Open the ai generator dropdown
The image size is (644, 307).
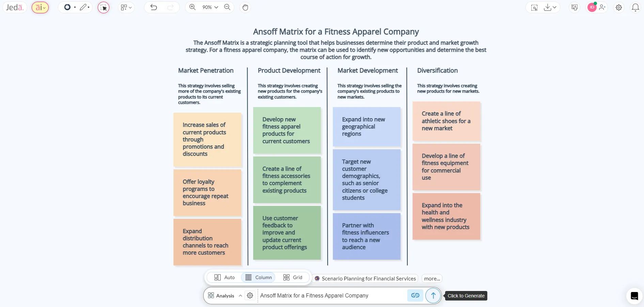click(x=40, y=7)
